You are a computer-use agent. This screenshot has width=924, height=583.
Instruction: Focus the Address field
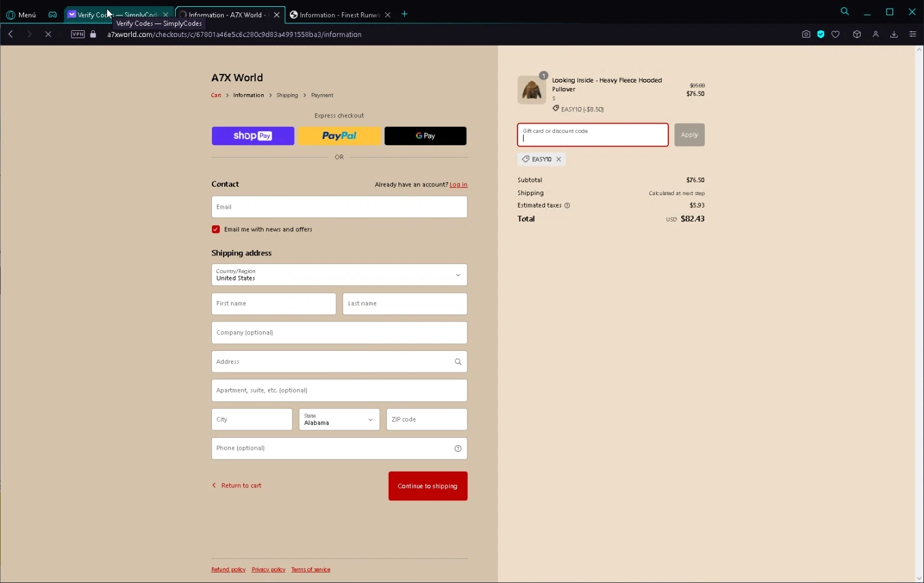(339, 361)
